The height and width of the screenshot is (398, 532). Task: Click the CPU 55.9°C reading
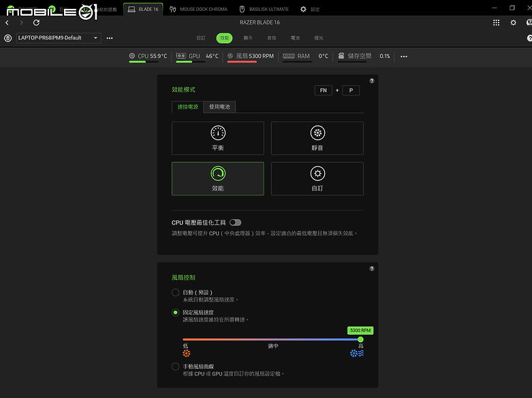click(153, 56)
